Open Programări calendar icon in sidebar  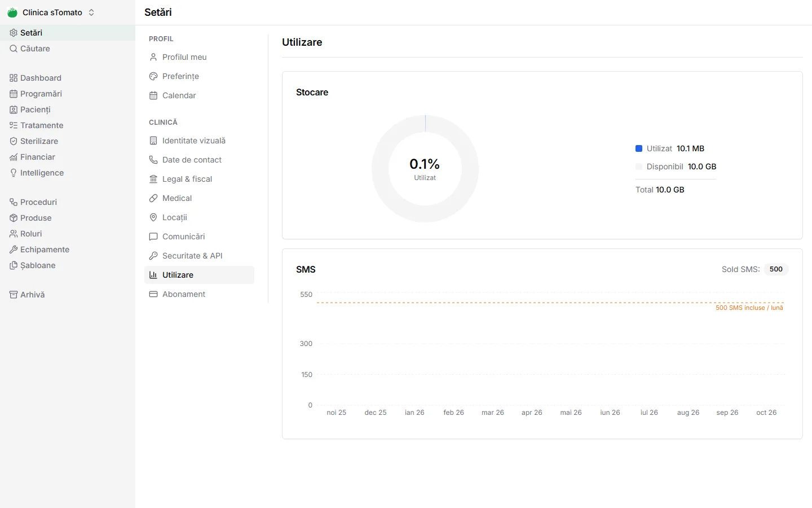point(14,94)
